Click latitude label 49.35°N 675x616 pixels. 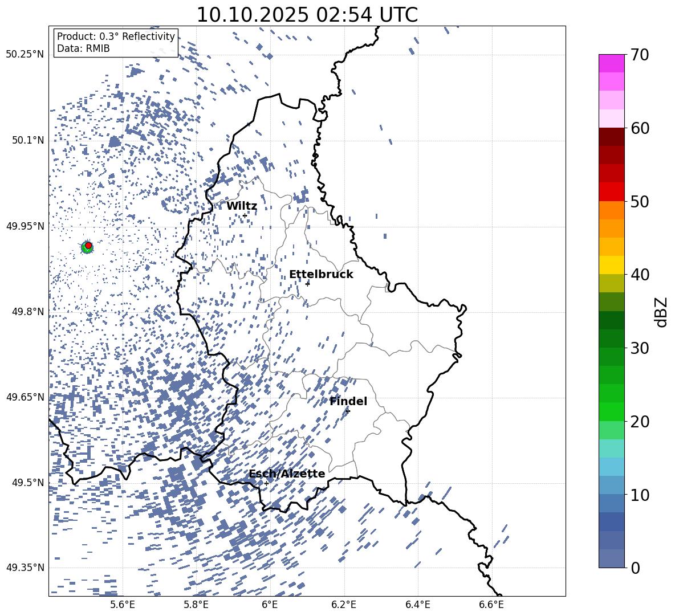25,568
